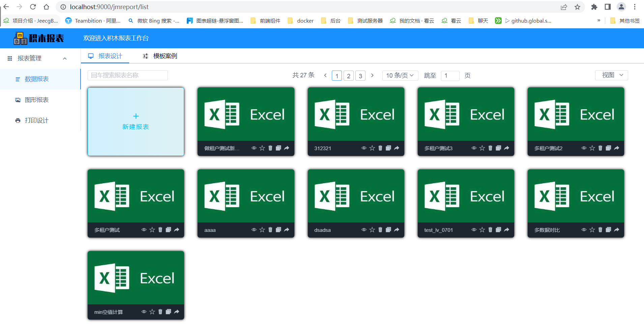Open the docker bookmark folder

(301, 21)
